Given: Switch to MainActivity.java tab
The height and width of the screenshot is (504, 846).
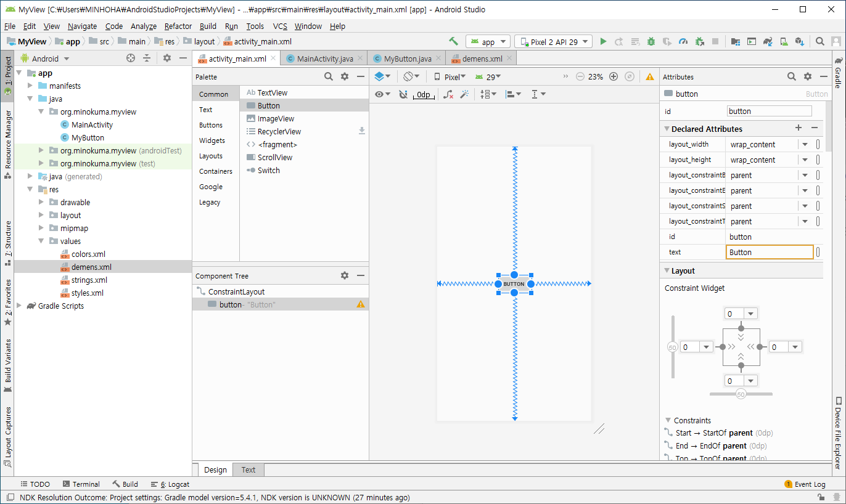Looking at the screenshot, I should coord(324,59).
